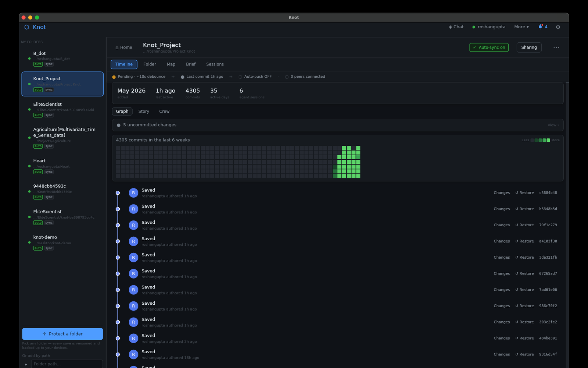Click the Last commit 1h ago status
Image resolution: width=588 pixels, height=368 pixels.
point(202,77)
